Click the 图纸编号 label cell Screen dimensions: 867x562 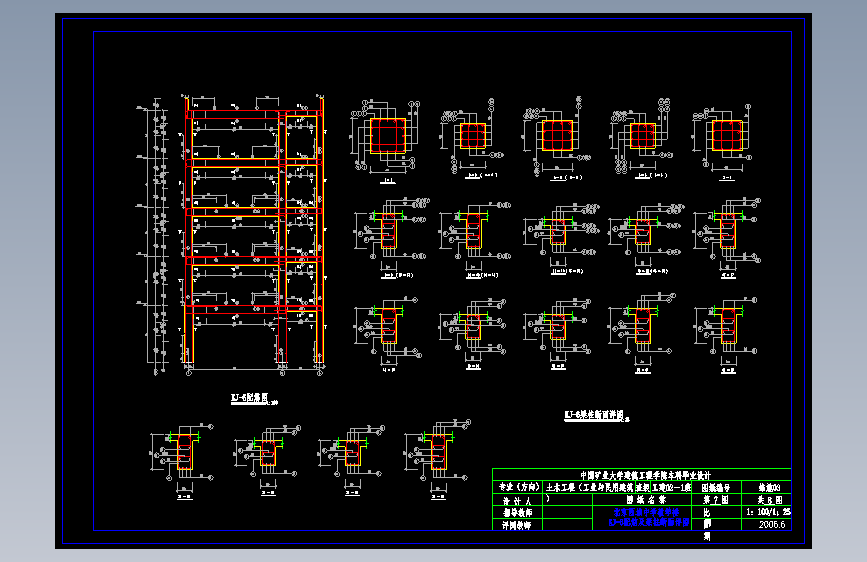[x=716, y=487]
